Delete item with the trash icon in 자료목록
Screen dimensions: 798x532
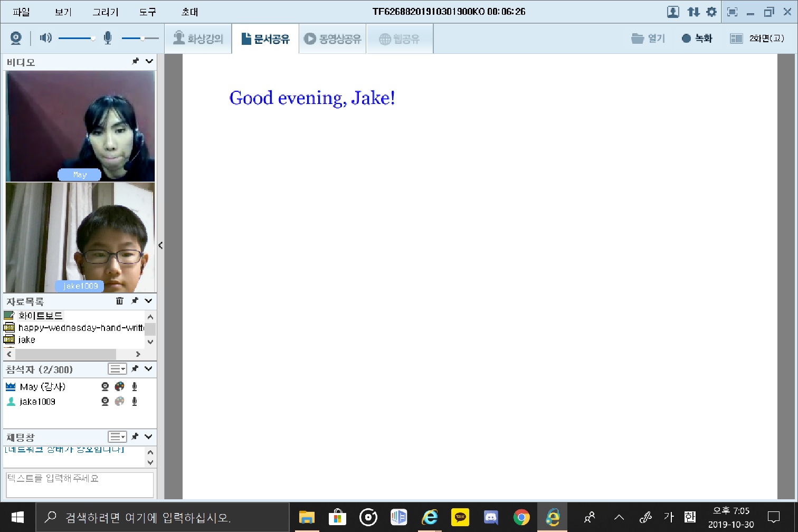[x=120, y=301]
